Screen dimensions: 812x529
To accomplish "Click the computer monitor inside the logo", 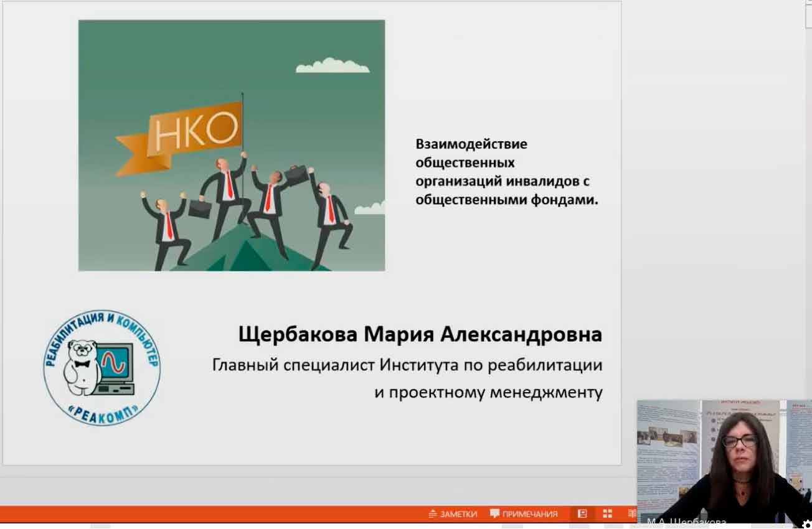I will click(115, 362).
